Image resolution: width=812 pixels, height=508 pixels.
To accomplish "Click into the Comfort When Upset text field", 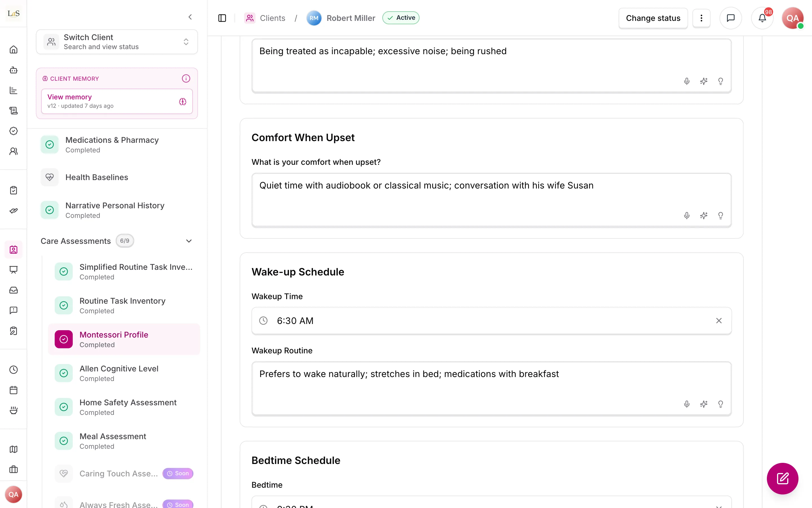I will (491, 200).
